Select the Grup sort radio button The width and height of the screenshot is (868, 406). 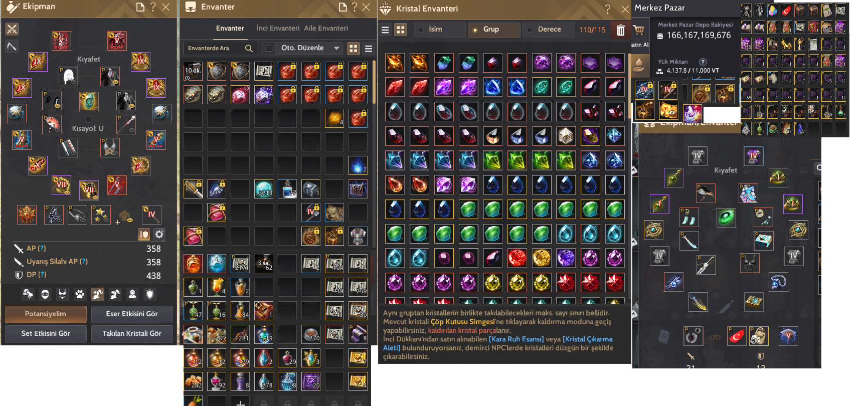click(x=475, y=30)
